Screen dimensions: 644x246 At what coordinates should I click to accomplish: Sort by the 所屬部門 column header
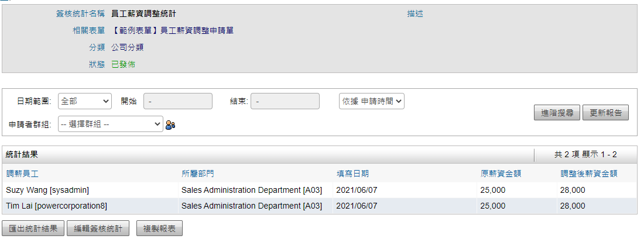(197, 174)
